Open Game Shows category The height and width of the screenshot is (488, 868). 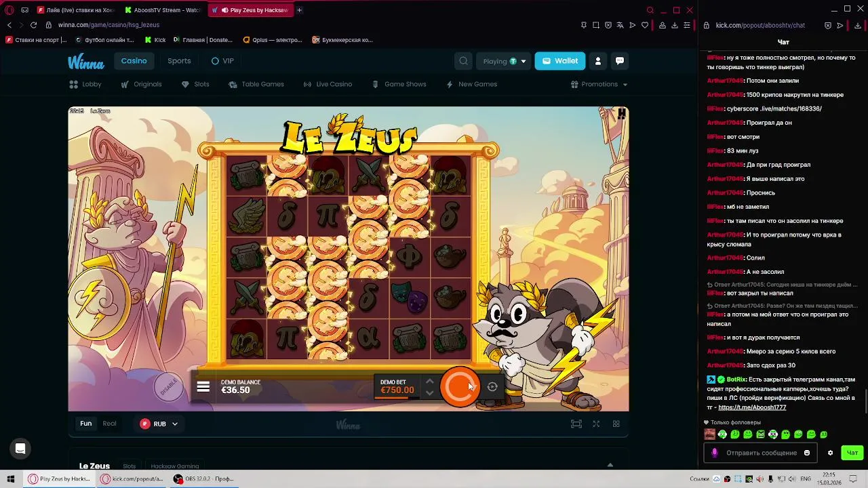[399, 84]
